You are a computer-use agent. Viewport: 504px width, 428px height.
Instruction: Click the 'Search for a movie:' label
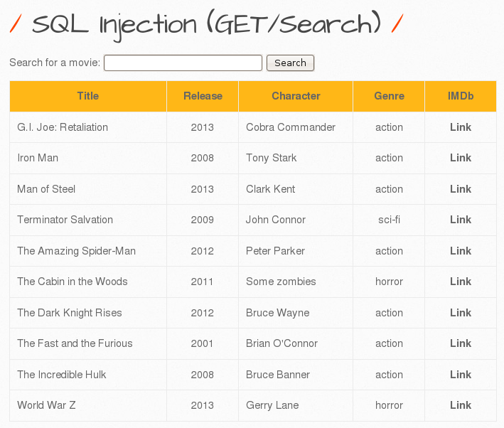[x=55, y=63]
